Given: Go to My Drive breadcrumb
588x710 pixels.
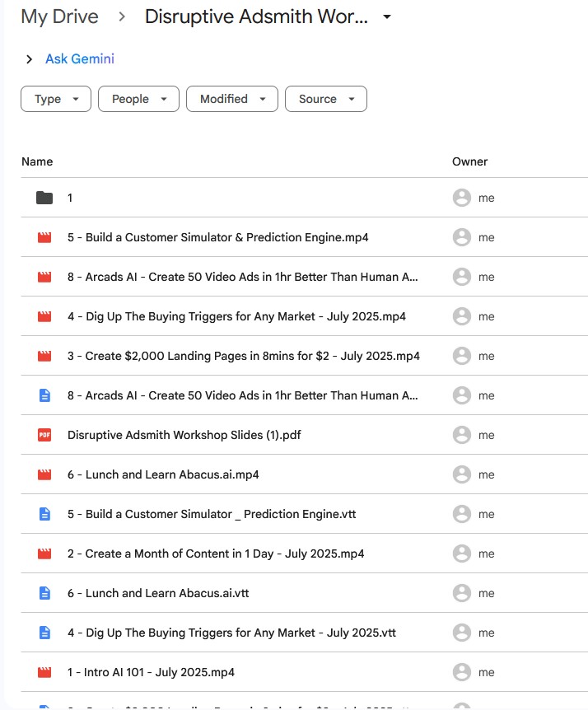Looking at the screenshot, I should (x=59, y=16).
